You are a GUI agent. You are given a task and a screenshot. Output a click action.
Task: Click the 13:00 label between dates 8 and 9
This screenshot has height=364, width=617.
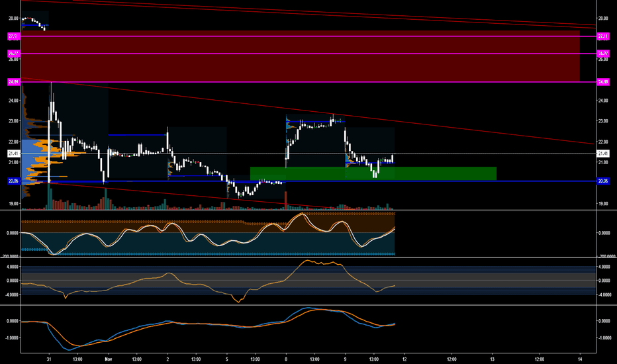[314, 359]
